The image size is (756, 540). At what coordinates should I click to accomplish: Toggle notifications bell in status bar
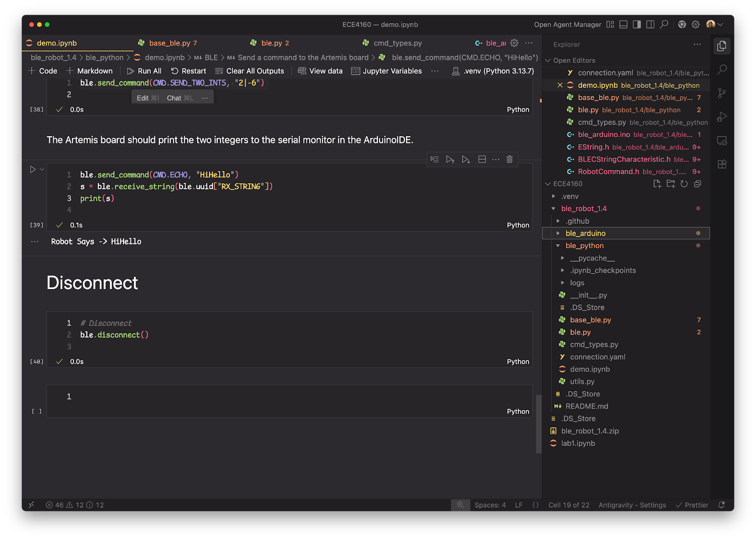722,505
